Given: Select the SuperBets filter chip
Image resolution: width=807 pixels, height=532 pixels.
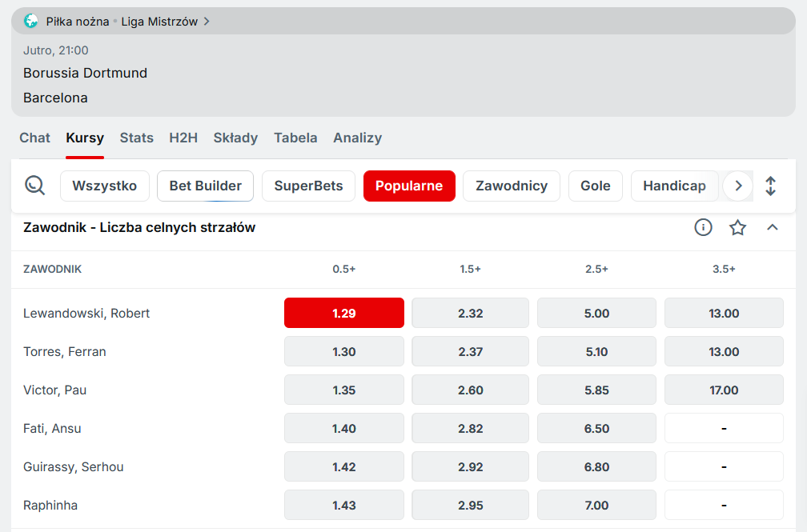Looking at the screenshot, I should tap(308, 186).
